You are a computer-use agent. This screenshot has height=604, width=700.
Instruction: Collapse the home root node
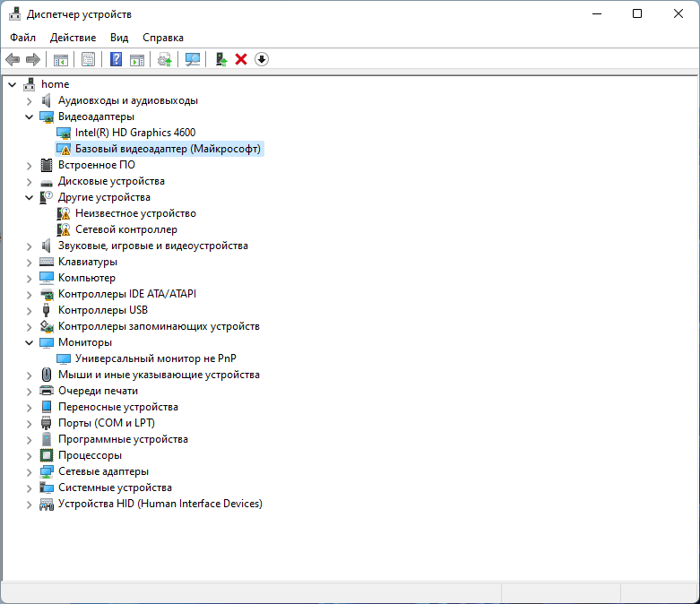point(12,84)
